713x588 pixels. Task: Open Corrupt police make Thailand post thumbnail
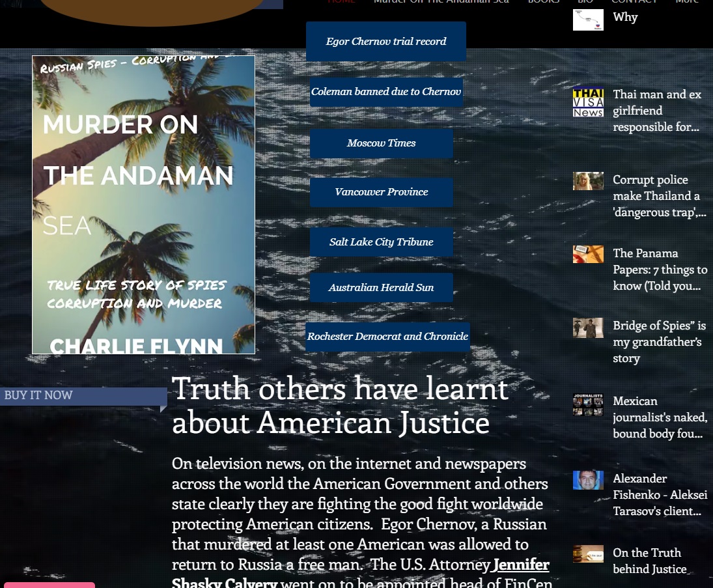pyautogui.click(x=588, y=181)
